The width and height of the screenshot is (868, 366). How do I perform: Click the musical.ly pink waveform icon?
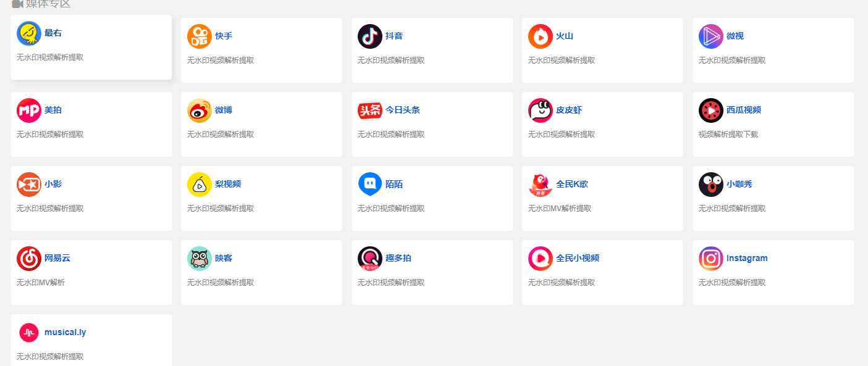click(x=29, y=333)
